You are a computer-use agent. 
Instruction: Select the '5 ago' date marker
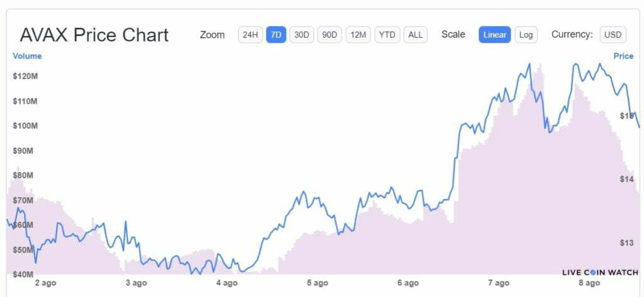(x=318, y=283)
